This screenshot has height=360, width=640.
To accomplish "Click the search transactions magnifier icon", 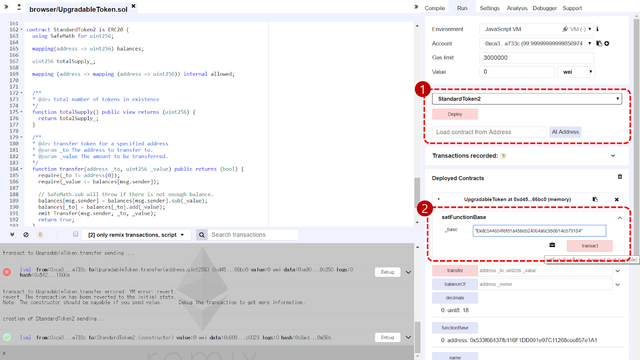I will click(x=202, y=235).
